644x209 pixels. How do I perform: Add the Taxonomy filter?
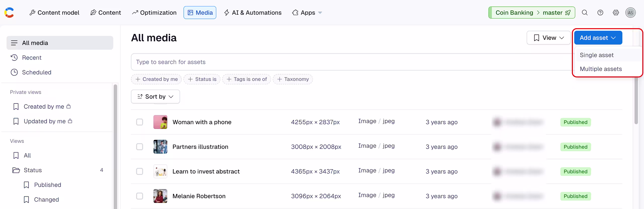click(293, 79)
